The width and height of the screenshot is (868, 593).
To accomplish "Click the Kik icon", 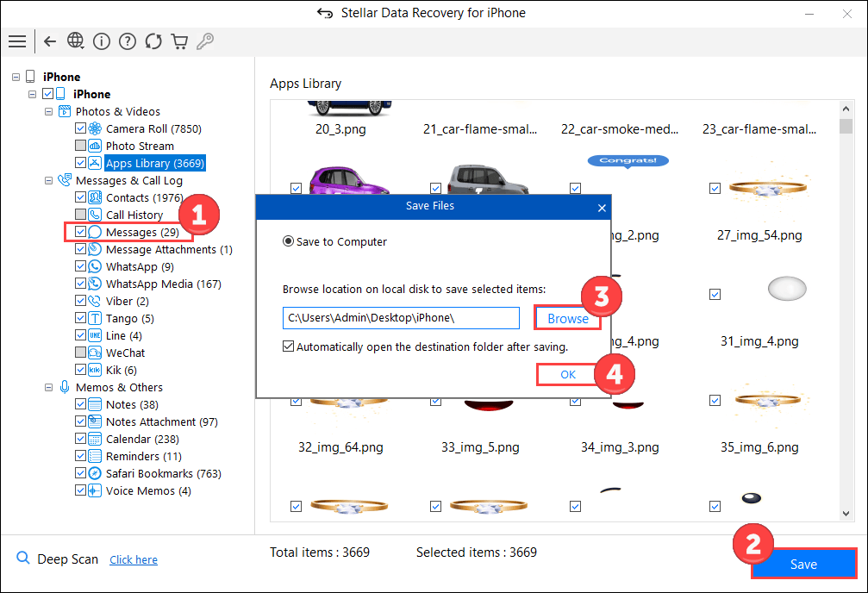I will pos(95,370).
